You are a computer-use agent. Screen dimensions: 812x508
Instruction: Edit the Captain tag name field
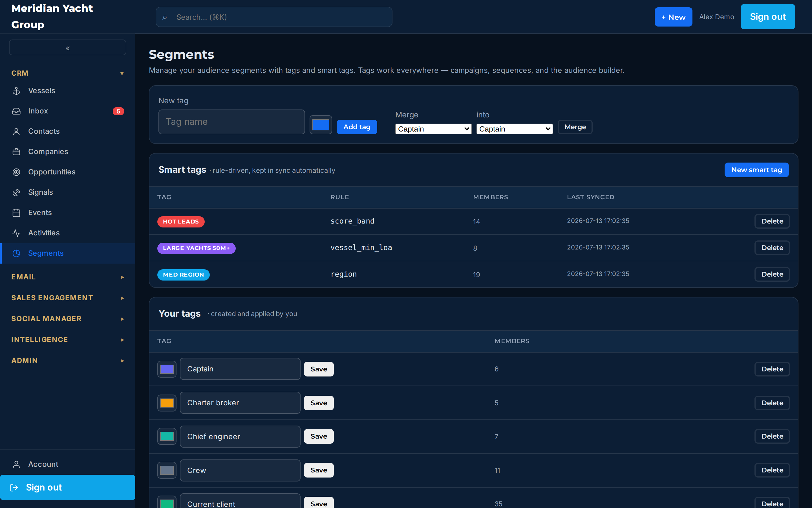pyautogui.click(x=240, y=369)
